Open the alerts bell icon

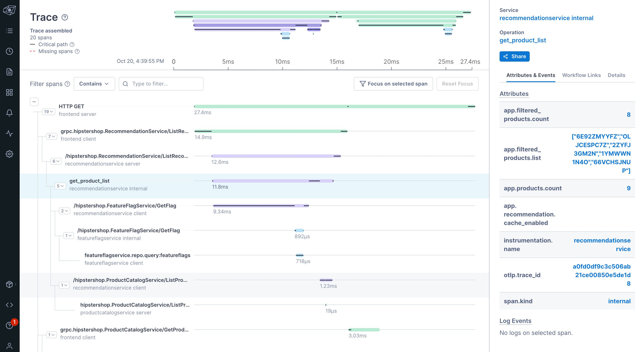[9, 113]
